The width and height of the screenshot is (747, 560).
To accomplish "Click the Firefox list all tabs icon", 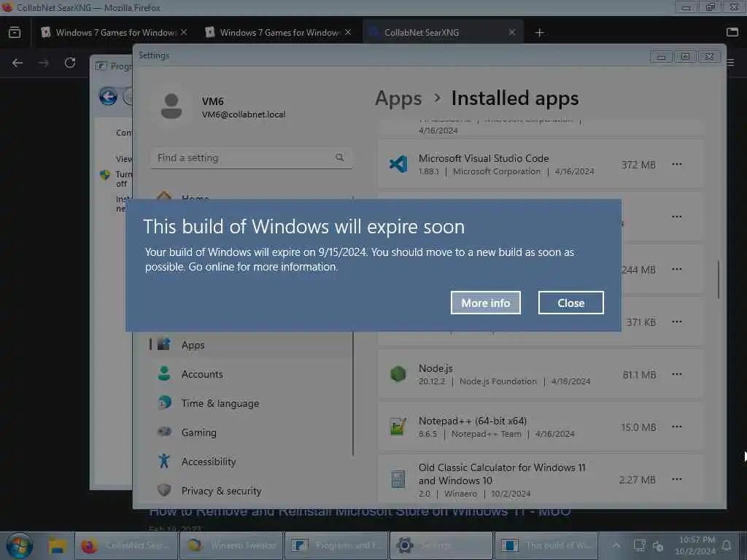I will point(732,32).
